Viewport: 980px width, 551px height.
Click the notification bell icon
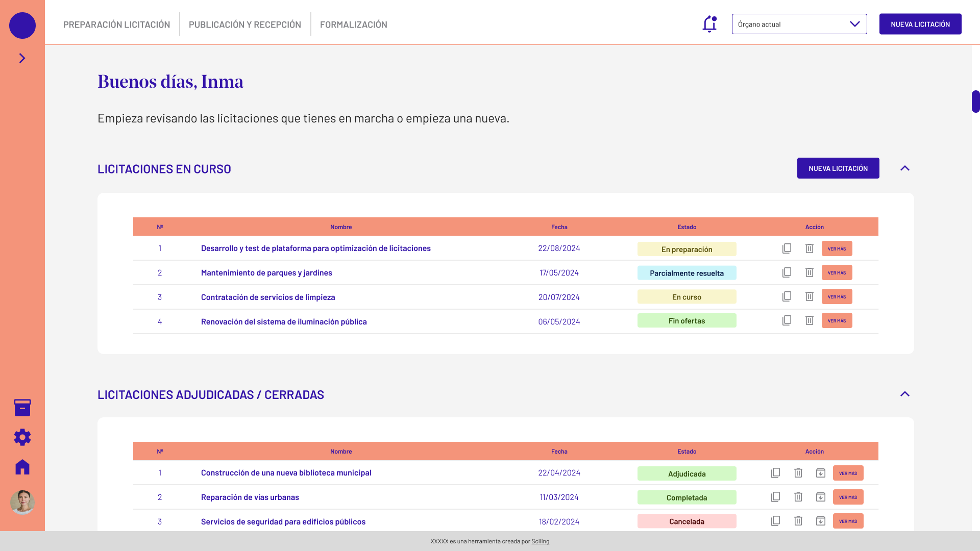(709, 24)
